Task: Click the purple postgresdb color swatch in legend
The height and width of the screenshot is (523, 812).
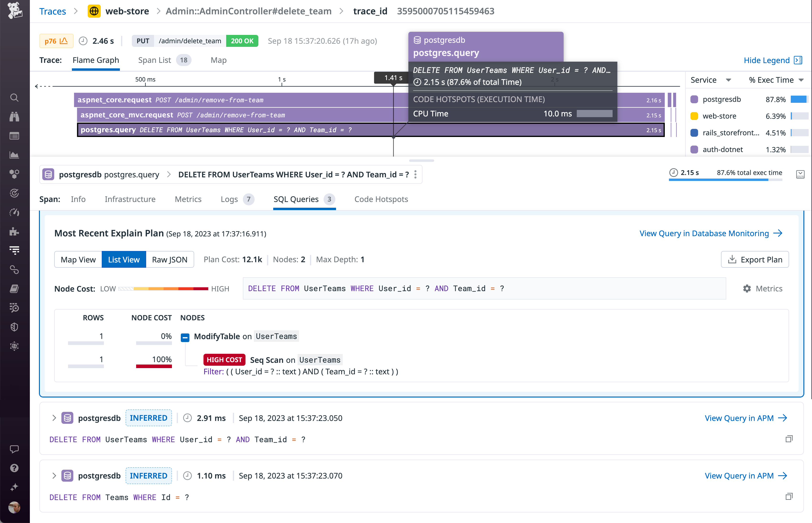Action: point(694,99)
